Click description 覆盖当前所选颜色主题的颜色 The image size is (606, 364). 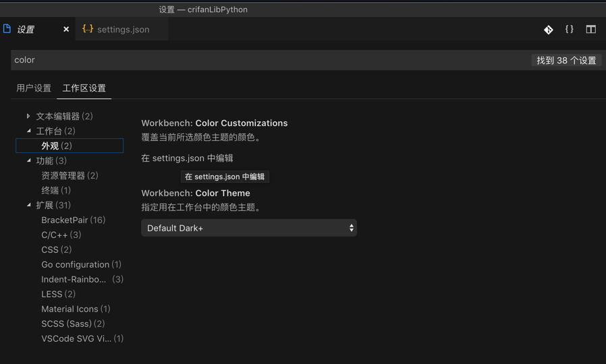pyautogui.click(x=202, y=138)
